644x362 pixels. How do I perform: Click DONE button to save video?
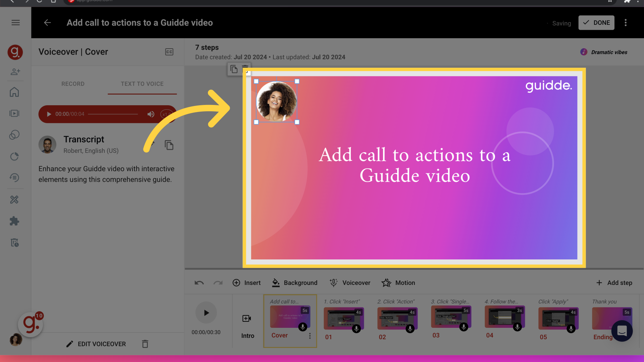[x=597, y=22]
